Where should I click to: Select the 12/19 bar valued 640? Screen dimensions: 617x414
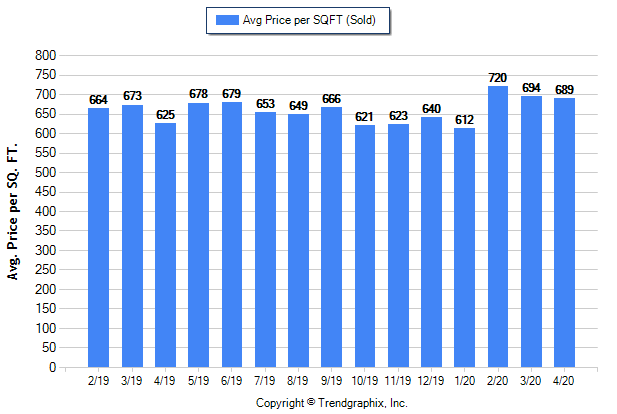click(432, 242)
